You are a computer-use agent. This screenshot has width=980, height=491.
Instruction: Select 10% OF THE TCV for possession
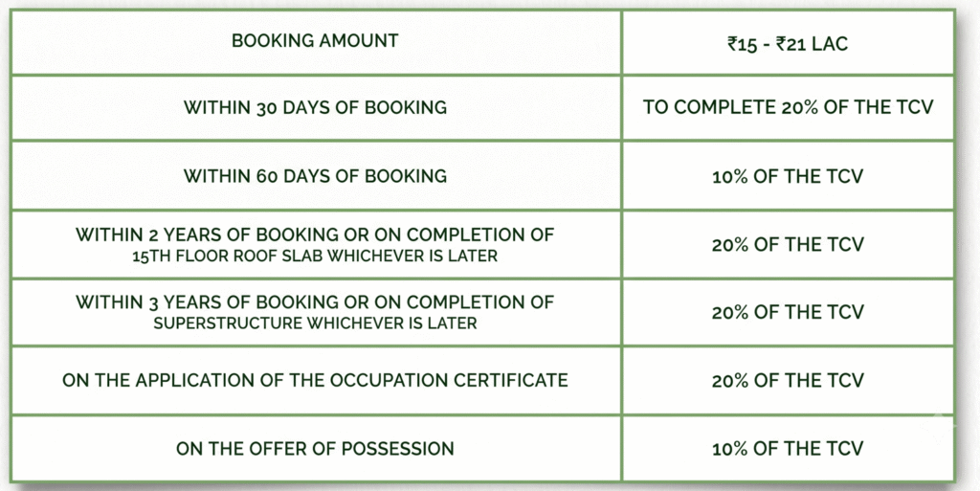[x=788, y=449]
